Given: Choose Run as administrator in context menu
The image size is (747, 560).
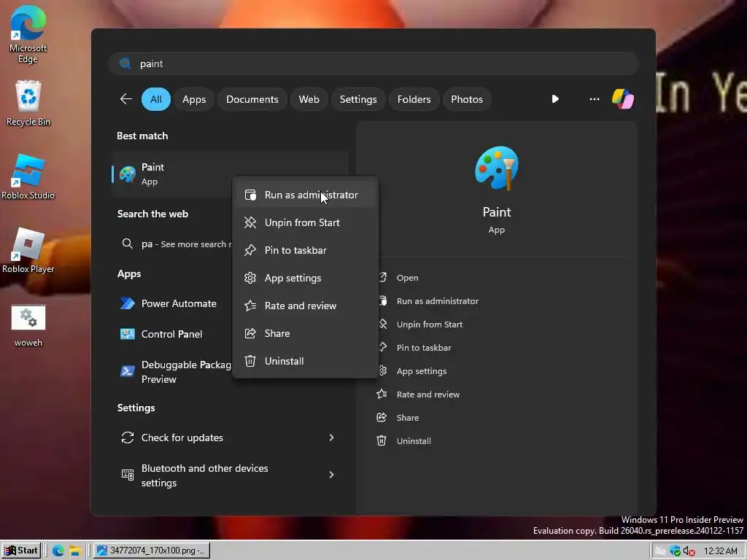Looking at the screenshot, I should point(306,195).
